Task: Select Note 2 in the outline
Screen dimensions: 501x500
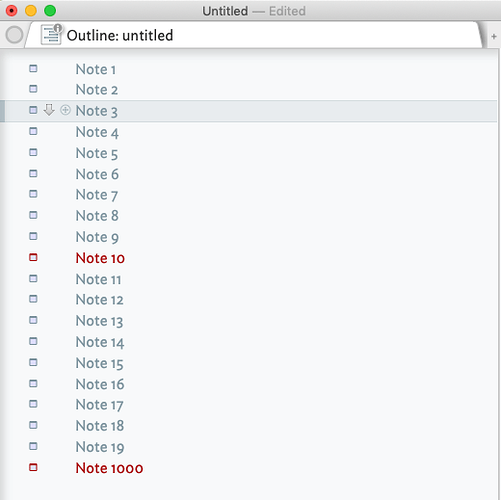Action: [x=97, y=90]
